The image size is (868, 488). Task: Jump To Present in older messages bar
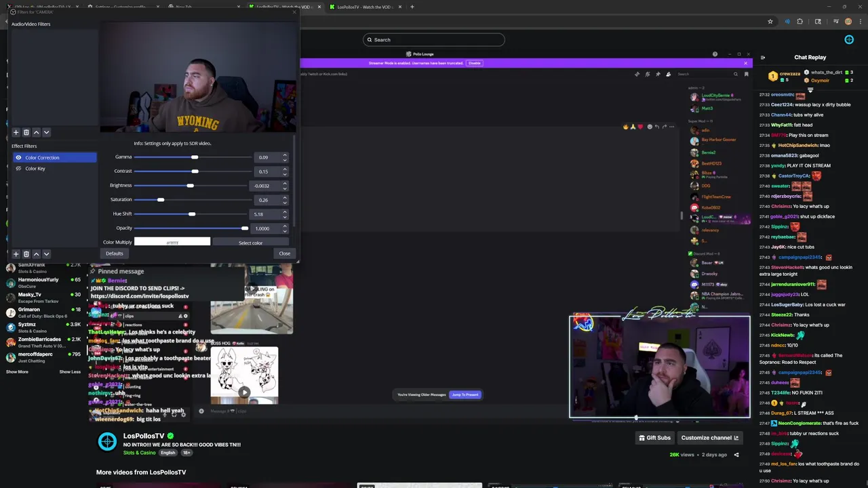tap(465, 394)
